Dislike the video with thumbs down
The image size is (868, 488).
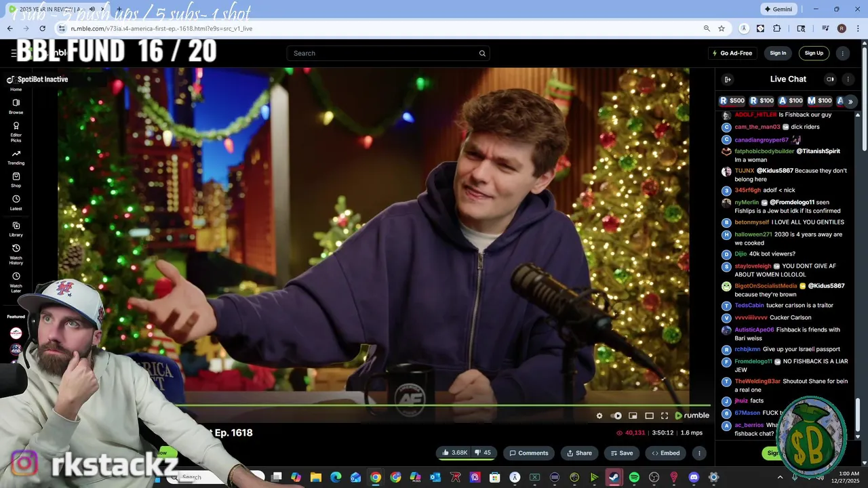[483, 453]
